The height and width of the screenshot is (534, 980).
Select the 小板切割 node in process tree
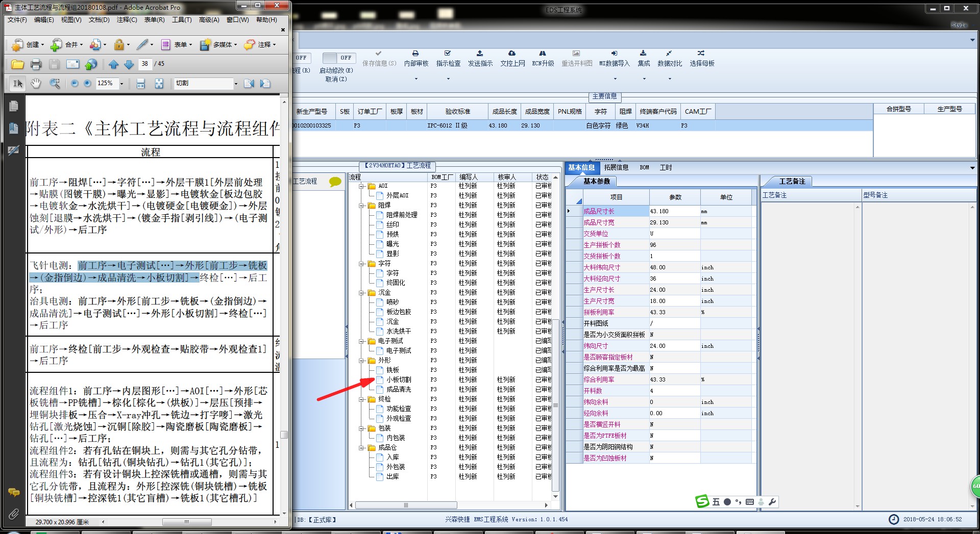[x=399, y=380]
